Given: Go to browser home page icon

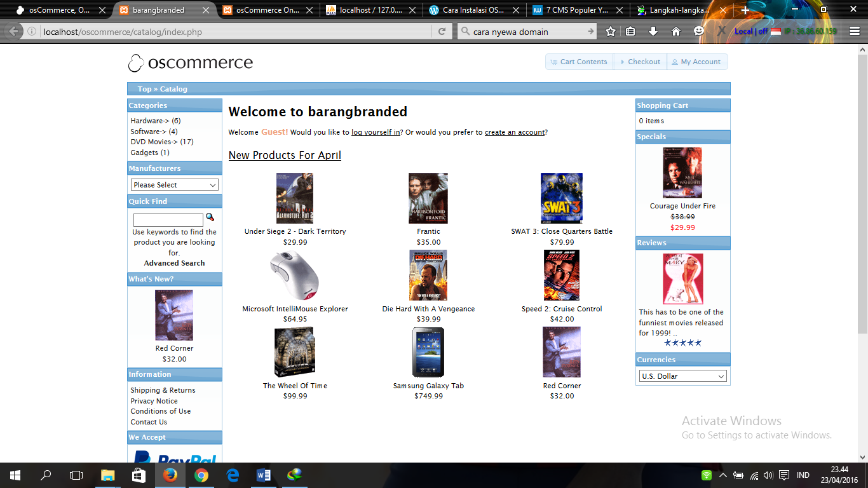Looking at the screenshot, I should 676,31.
